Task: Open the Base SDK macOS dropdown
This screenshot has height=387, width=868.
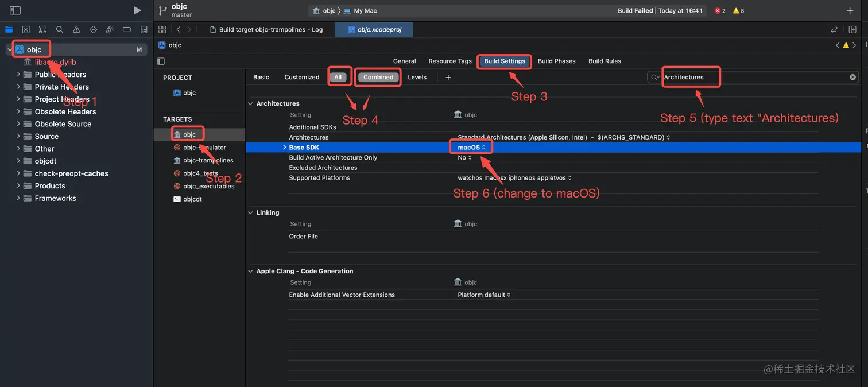Action: pos(472,148)
